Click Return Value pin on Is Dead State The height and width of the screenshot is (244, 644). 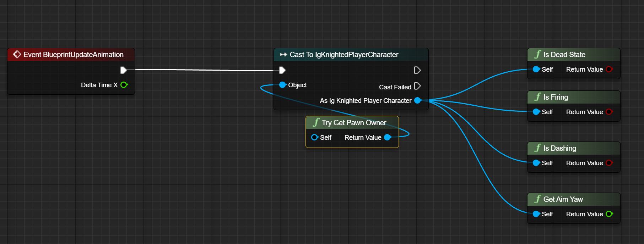point(609,69)
